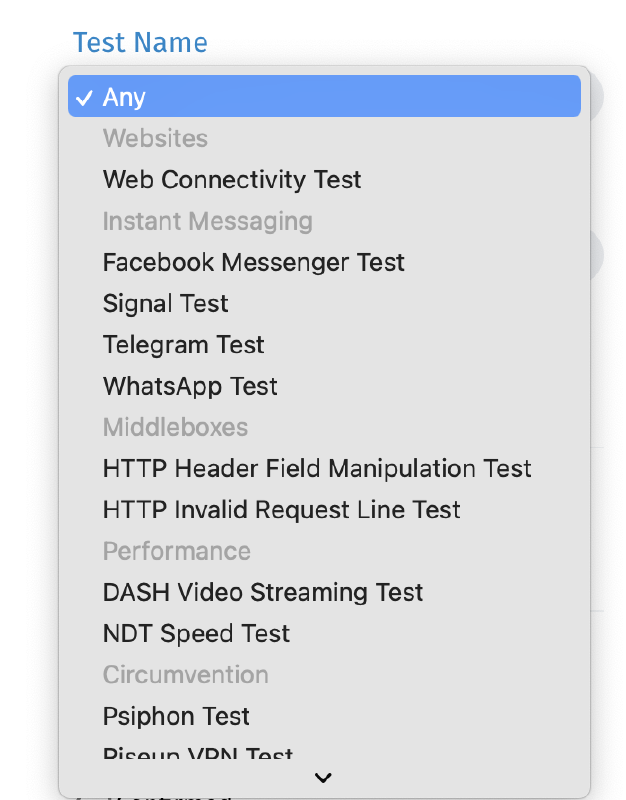The height and width of the screenshot is (800, 626).
Task: Click the Middleboxes section header
Action: 175,427
